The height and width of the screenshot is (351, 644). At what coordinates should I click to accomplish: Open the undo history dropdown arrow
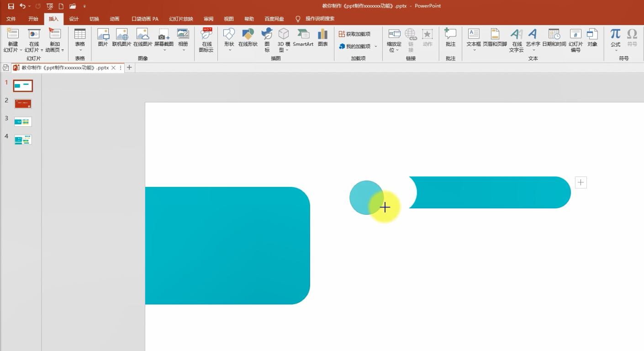pyautogui.click(x=29, y=6)
